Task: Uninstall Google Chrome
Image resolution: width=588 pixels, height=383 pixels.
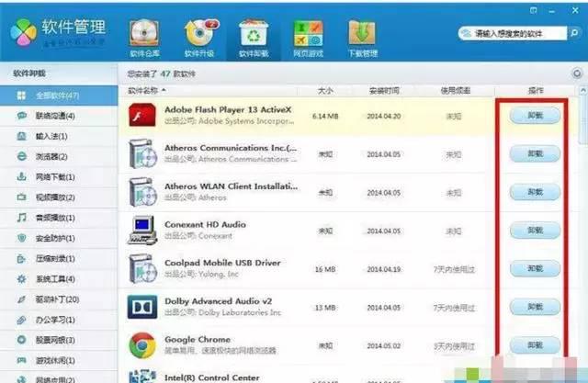Action: tap(535, 344)
